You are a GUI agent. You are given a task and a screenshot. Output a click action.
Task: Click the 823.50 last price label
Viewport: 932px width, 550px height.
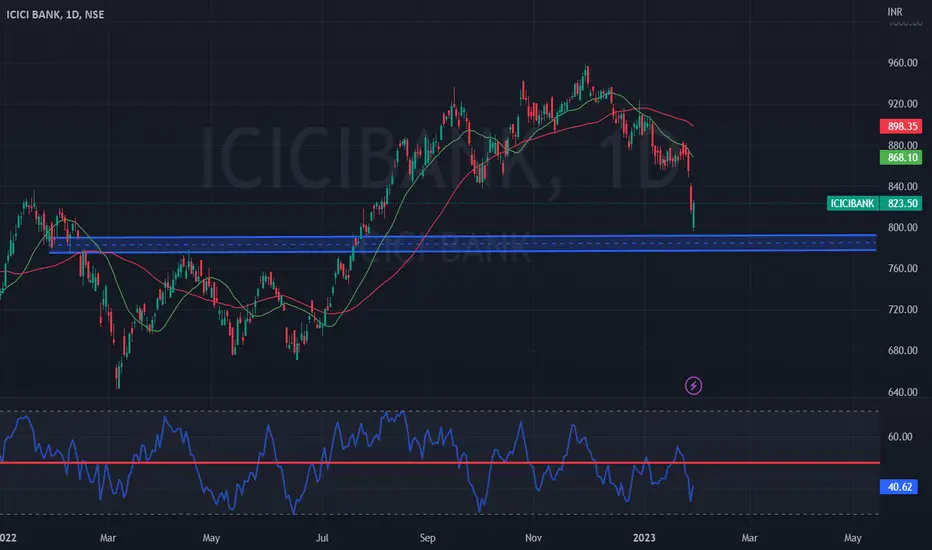pos(901,203)
